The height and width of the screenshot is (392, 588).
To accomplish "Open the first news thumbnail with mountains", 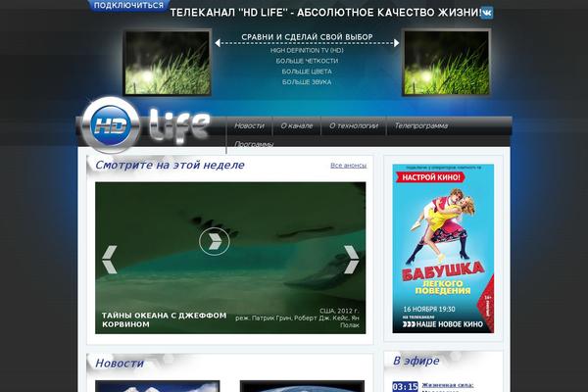I will pyautogui.click(x=158, y=386).
